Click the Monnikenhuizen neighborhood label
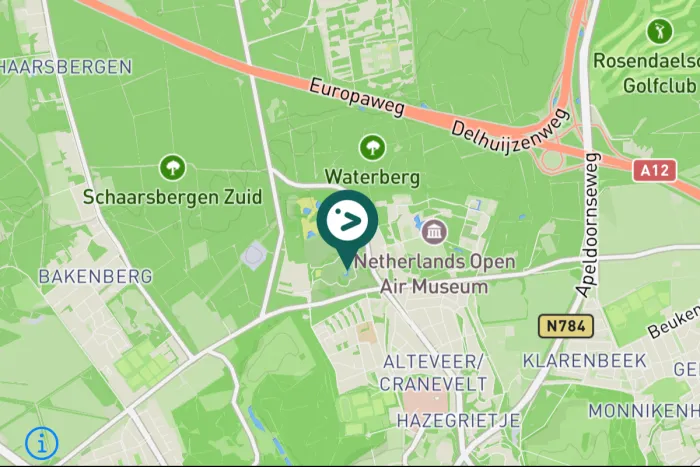Image resolution: width=700 pixels, height=467 pixels. (x=644, y=410)
